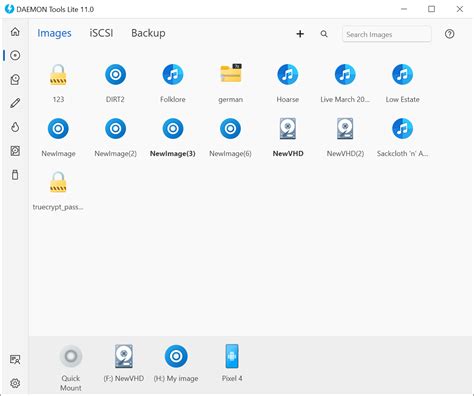Select the DIRT2 disc image
This screenshot has height=396, width=474.
coord(115,83)
